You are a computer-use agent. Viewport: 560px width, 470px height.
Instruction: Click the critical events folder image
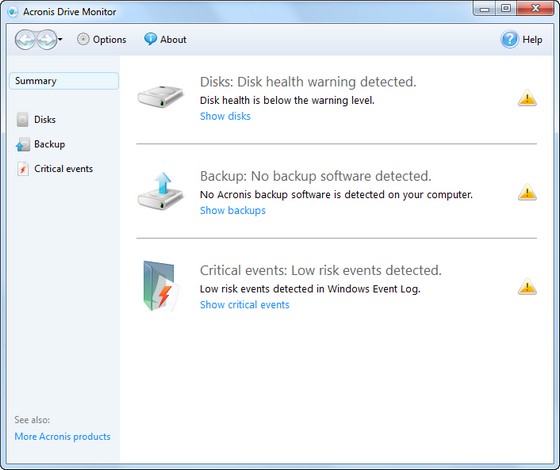[161, 286]
